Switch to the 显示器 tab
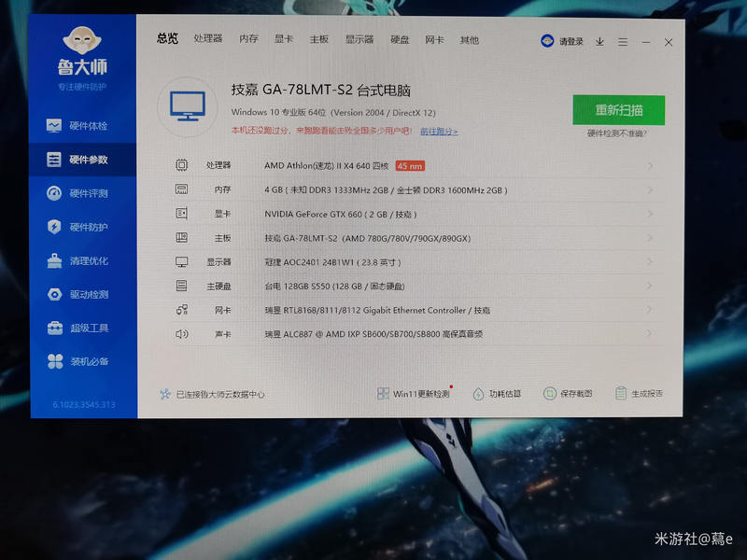Viewport: 747px width, 560px height. 359,39
